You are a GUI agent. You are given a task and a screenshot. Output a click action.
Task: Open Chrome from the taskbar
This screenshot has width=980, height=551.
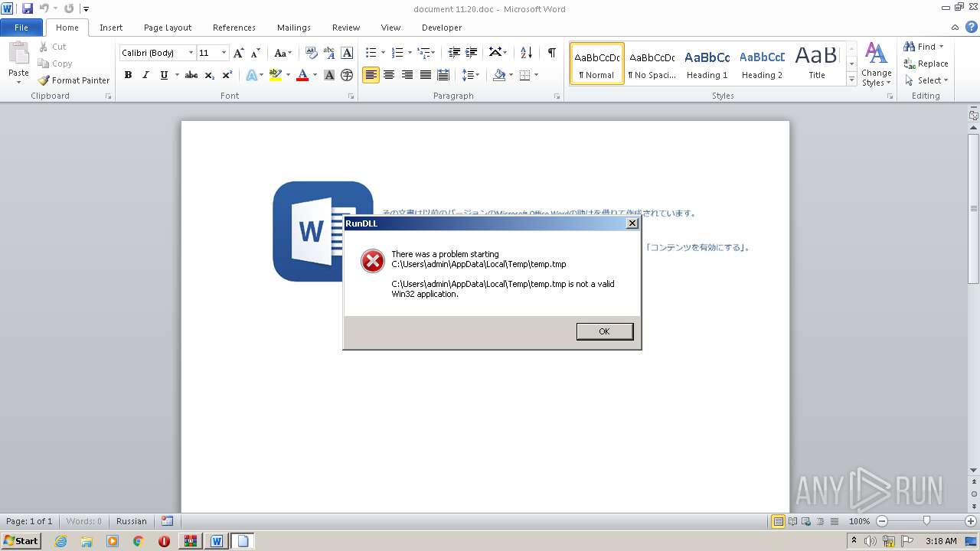tap(138, 541)
